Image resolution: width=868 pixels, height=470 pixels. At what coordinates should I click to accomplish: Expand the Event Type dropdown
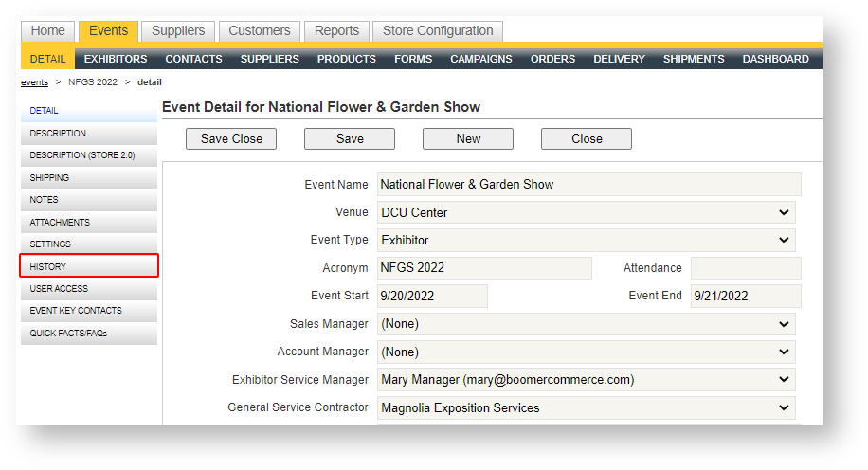586,240
